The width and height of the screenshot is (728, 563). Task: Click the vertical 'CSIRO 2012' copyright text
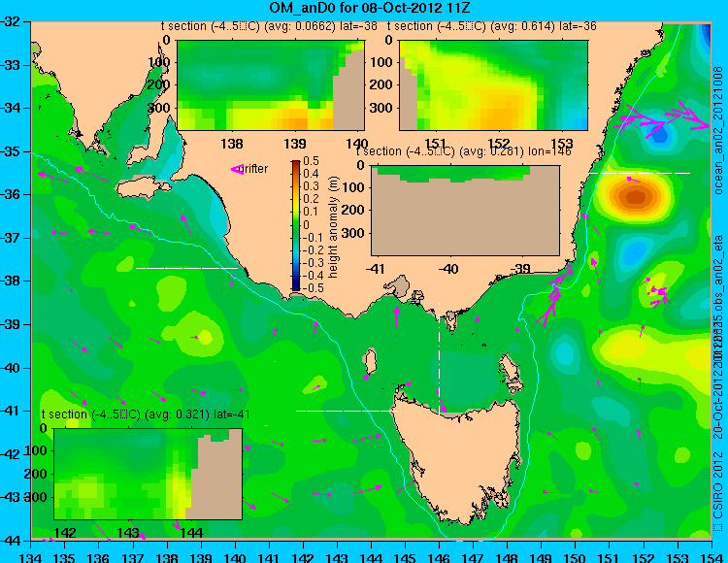point(718,491)
